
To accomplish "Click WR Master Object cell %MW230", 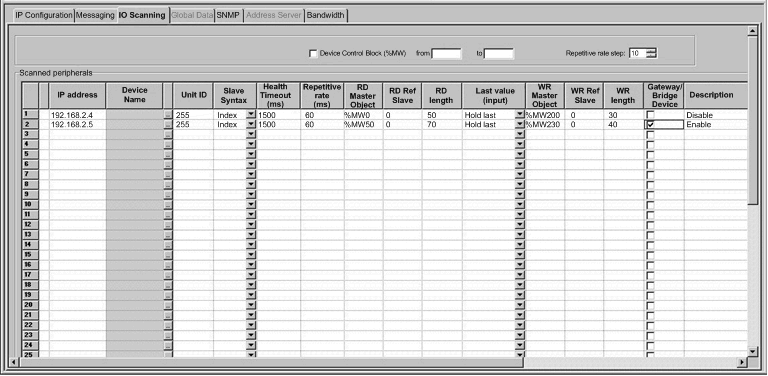I will point(544,125).
